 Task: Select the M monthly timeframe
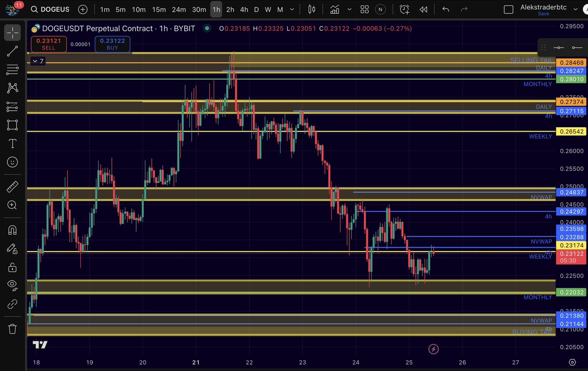coord(280,9)
